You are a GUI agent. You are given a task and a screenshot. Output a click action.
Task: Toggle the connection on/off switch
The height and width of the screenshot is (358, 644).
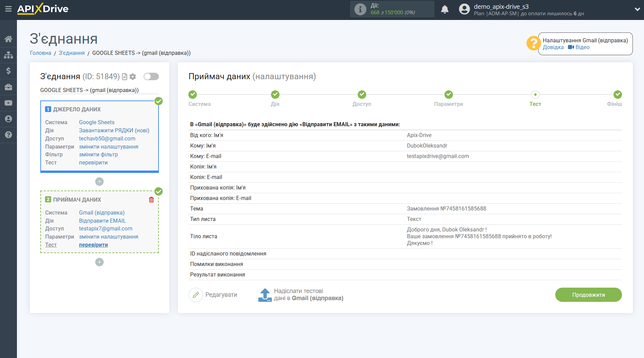click(151, 76)
